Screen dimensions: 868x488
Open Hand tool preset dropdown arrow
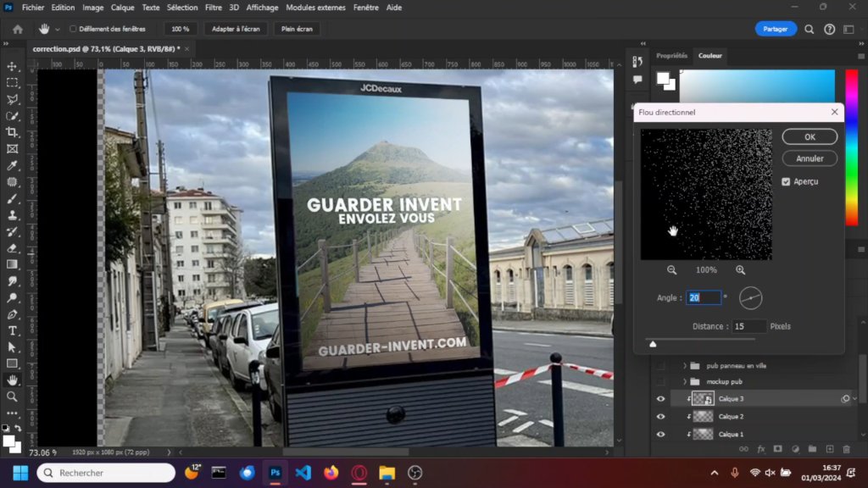57,29
